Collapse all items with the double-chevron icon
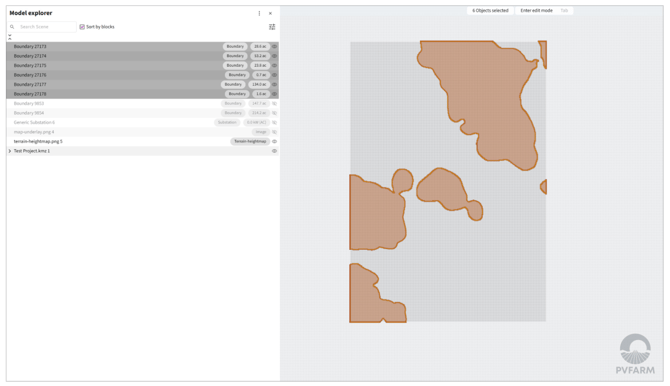670x386 pixels. (x=10, y=37)
